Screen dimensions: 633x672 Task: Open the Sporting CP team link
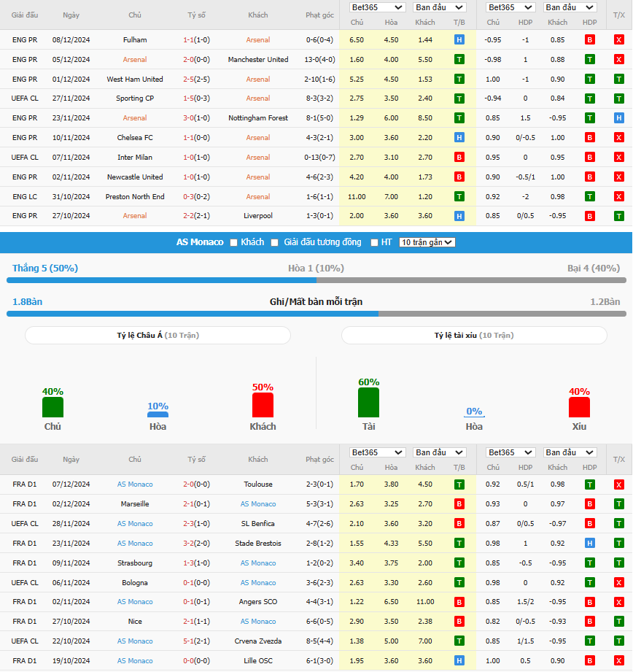pyautogui.click(x=135, y=99)
